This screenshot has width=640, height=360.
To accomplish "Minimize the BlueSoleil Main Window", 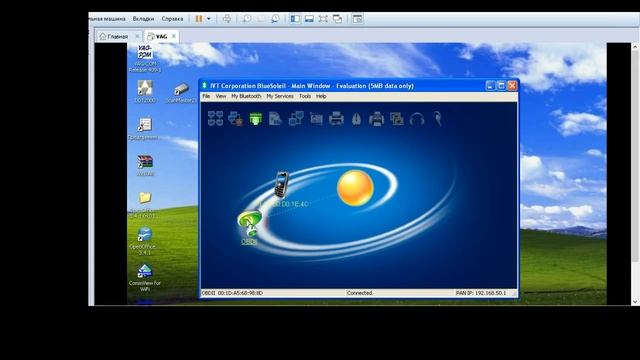I will click(490, 85).
